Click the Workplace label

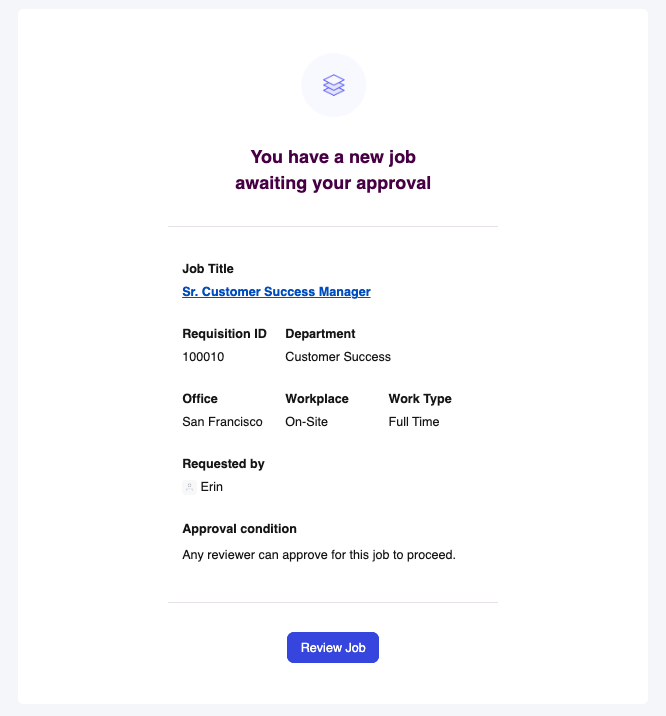pos(317,399)
